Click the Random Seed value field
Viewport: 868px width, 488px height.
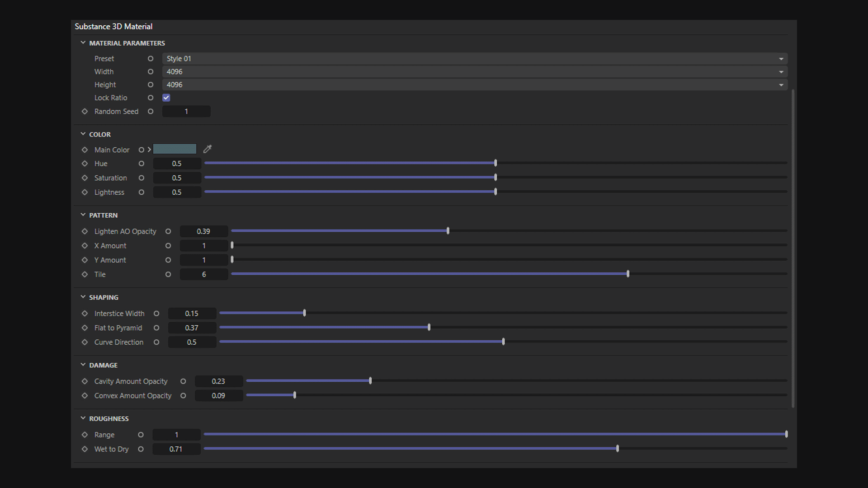coord(186,112)
